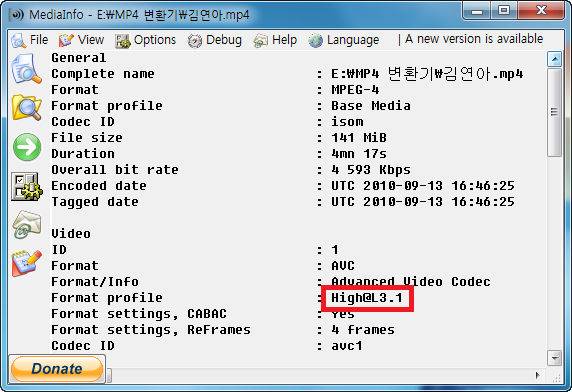Click the Options menu gear icon
The width and height of the screenshot is (572, 392).
coord(123,41)
